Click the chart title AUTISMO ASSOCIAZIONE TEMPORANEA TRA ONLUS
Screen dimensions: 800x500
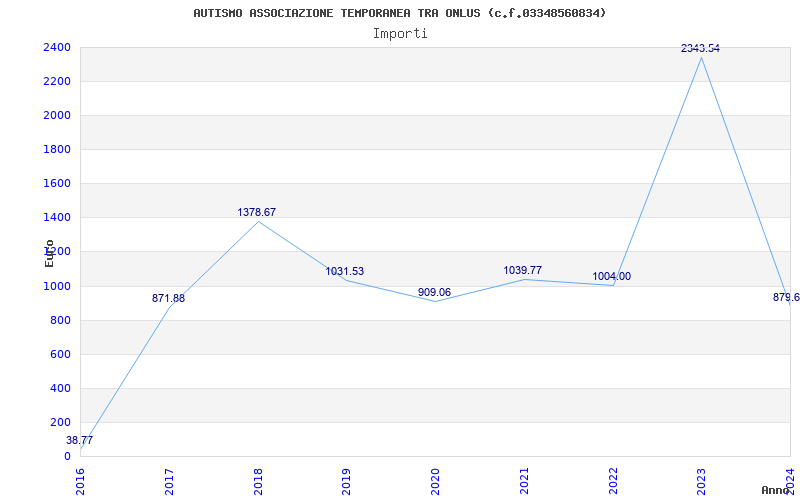[399, 13]
